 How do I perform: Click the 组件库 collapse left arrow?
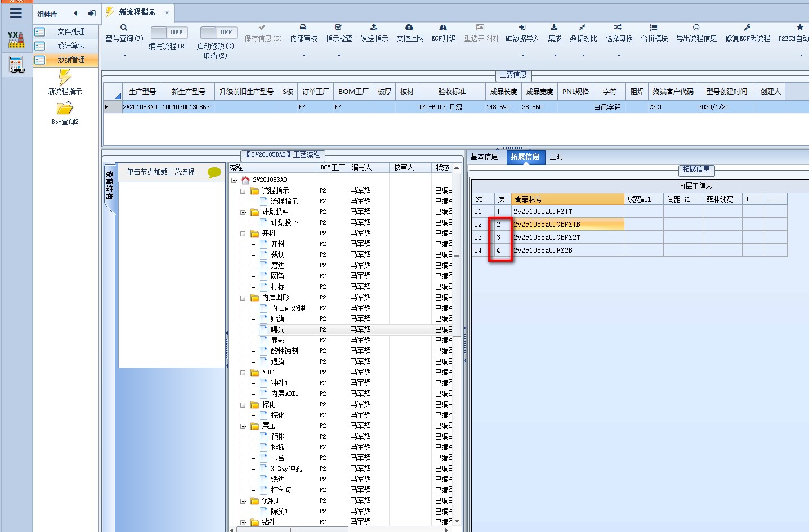pyautogui.click(x=76, y=14)
